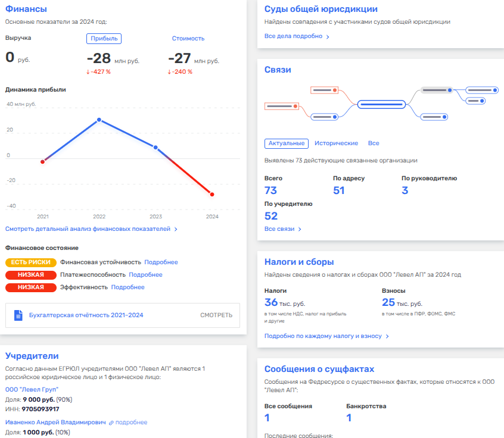
Task: Click the 2024 red data point on the chart
Action: pos(212,194)
